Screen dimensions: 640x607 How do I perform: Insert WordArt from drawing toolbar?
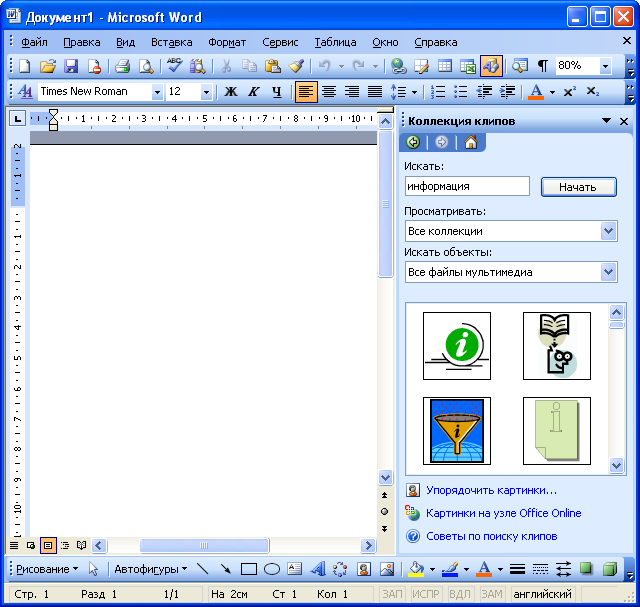tap(318, 569)
